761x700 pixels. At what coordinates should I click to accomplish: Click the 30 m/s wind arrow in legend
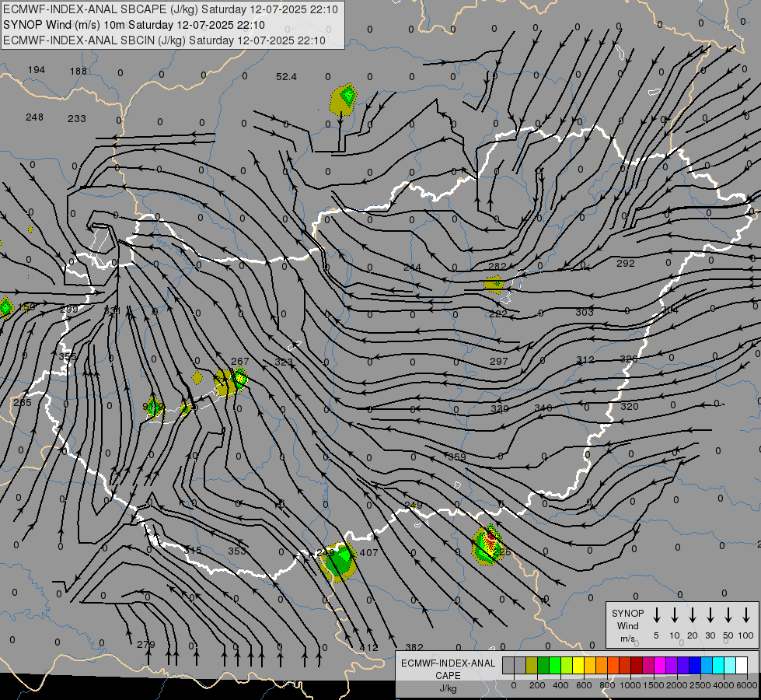tap(710, 615)
